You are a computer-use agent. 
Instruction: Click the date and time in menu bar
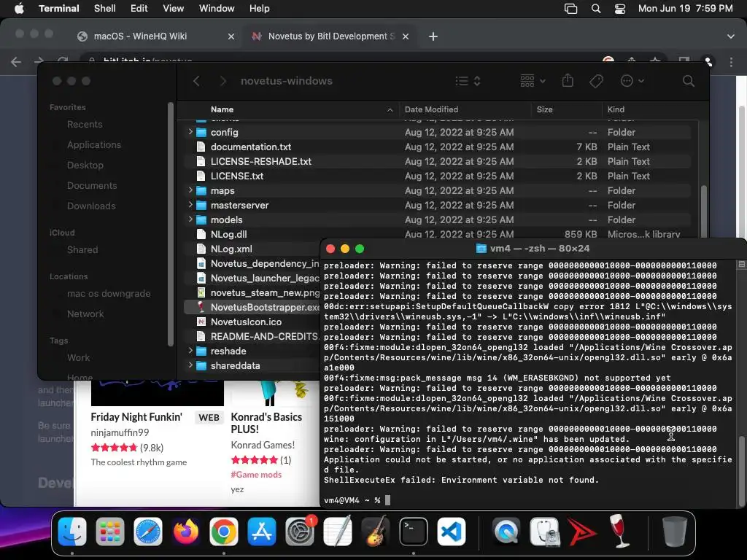[x=685, y=9]
